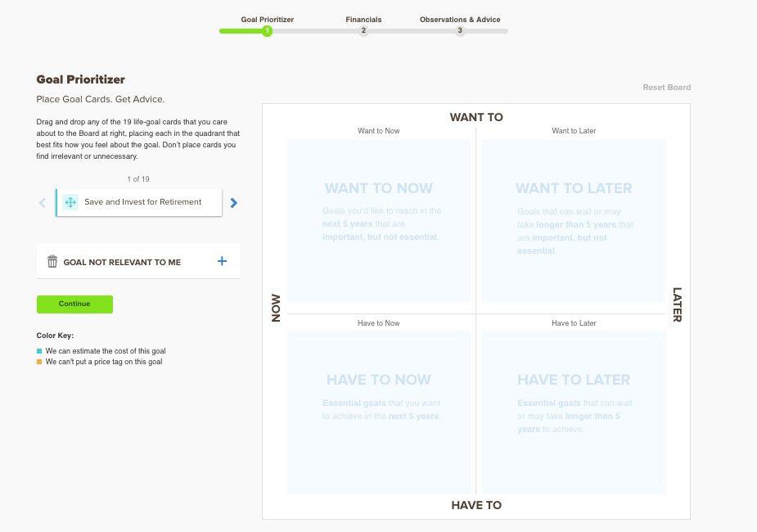Screen dimensions: 757x532
Task: Click the WANT TO axis label
Action: [476, 117]
